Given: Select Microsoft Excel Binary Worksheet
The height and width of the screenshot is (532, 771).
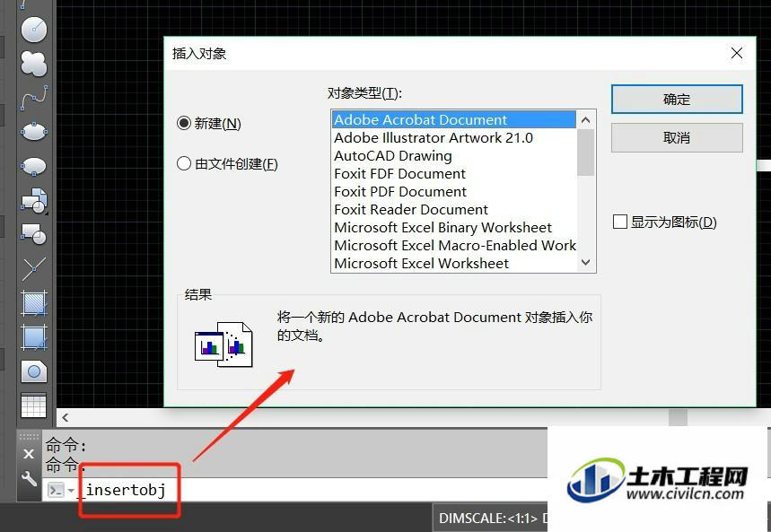Looking at the screenshot, I should click(x=454, y=227).
